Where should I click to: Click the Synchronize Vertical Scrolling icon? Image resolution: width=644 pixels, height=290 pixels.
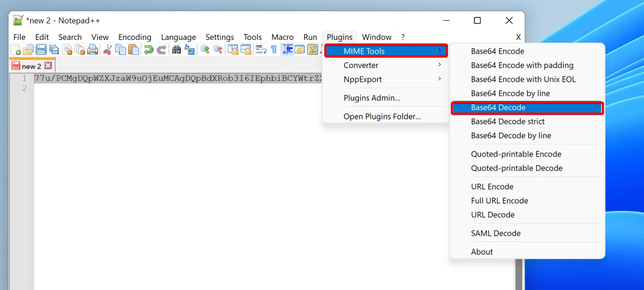(233, 50)
